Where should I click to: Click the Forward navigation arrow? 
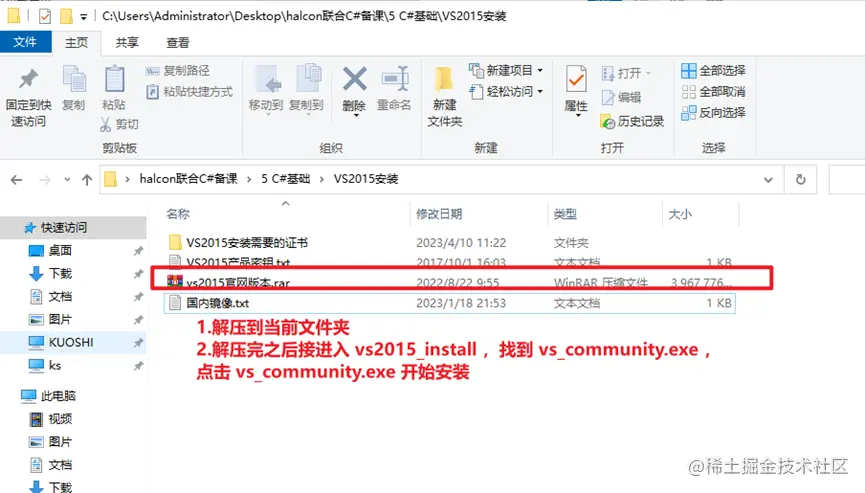tap(45, 180)
